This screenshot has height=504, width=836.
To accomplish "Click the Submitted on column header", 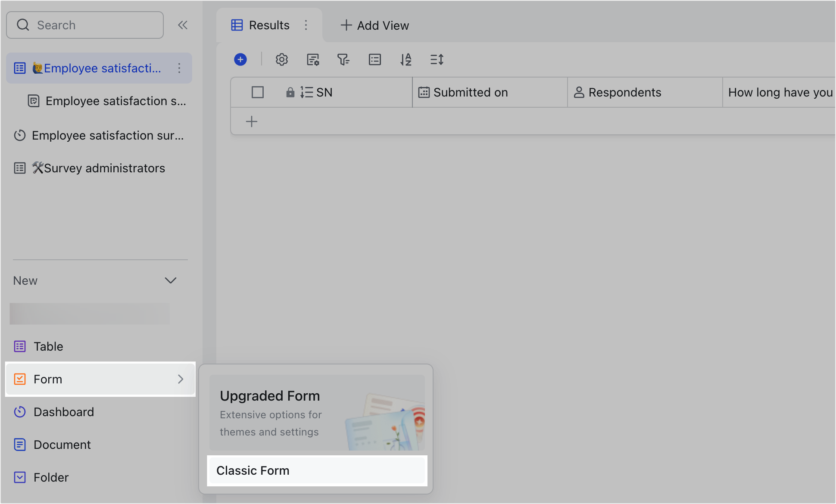I will tap(490, 92).
